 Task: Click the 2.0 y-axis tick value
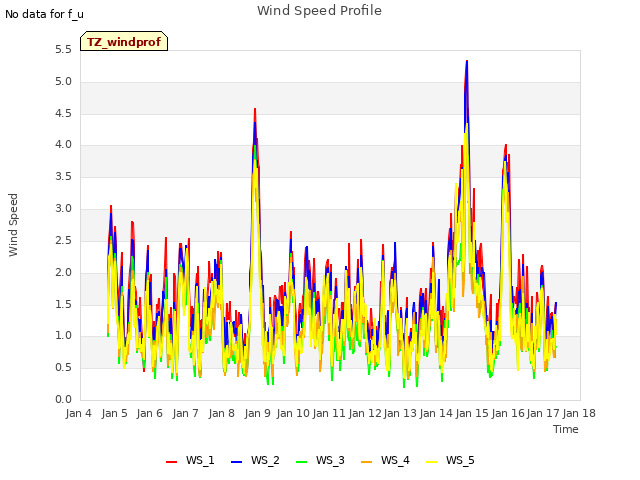tap(63, 272)
